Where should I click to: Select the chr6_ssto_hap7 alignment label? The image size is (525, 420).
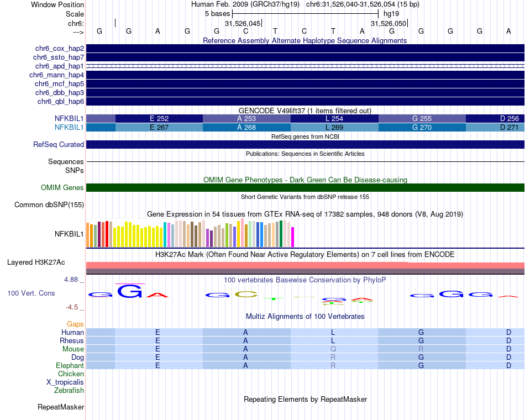point(58,57)
